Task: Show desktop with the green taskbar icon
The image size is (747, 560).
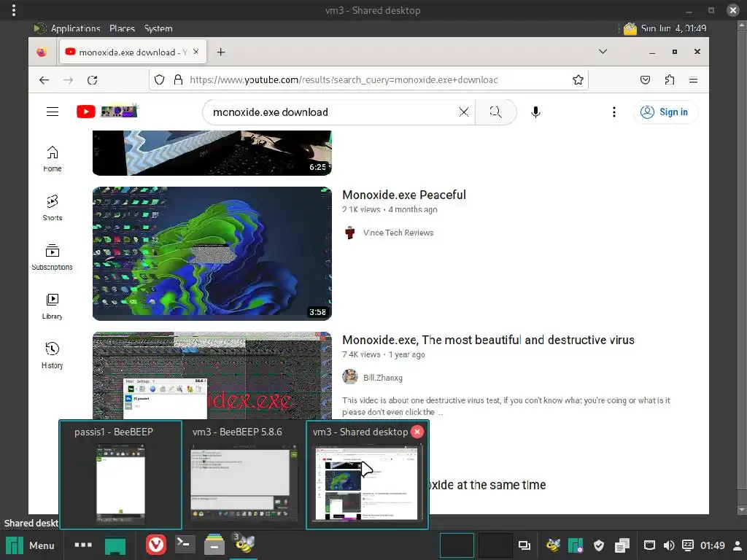Action: [115, 545]
